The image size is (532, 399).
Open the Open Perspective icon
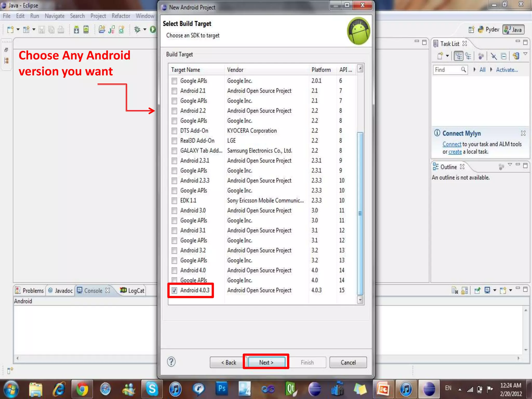pos(471,30)
